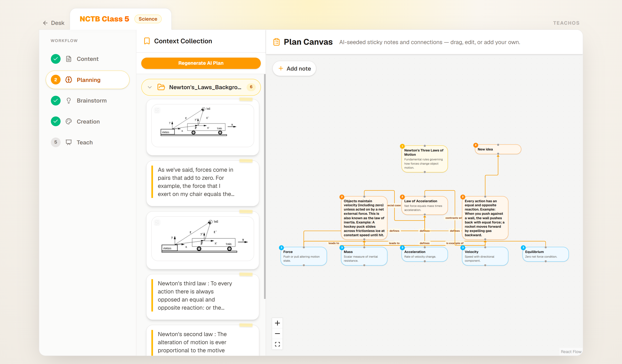The image size is (622, 364).
Task: Click the TEACHOS brand text
Action: (x=566, y=23)
